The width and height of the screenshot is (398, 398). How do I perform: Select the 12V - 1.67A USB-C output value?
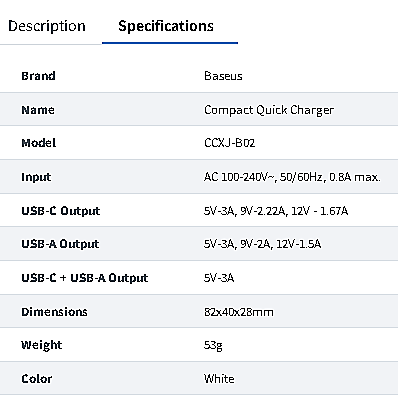[x=319, y=211]
